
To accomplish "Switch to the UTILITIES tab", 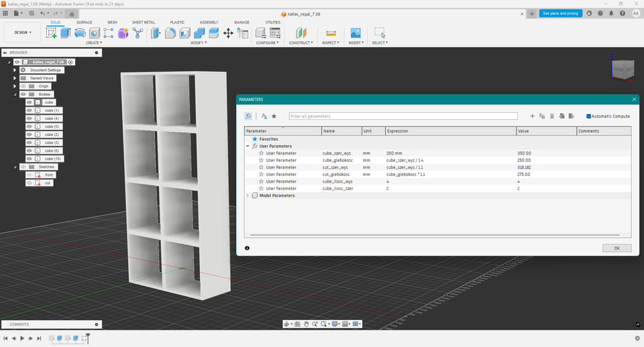I will coord(273,22).
